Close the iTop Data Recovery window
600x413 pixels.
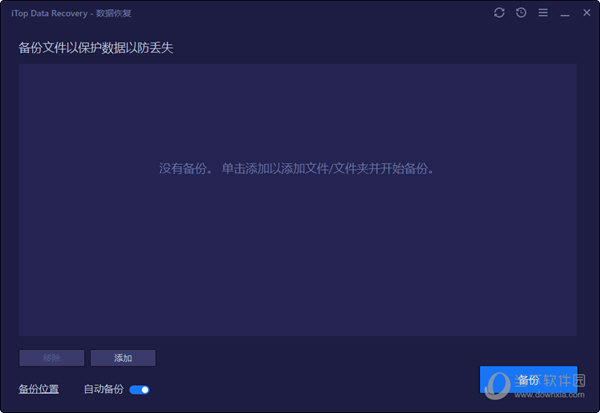pos(587,13)
